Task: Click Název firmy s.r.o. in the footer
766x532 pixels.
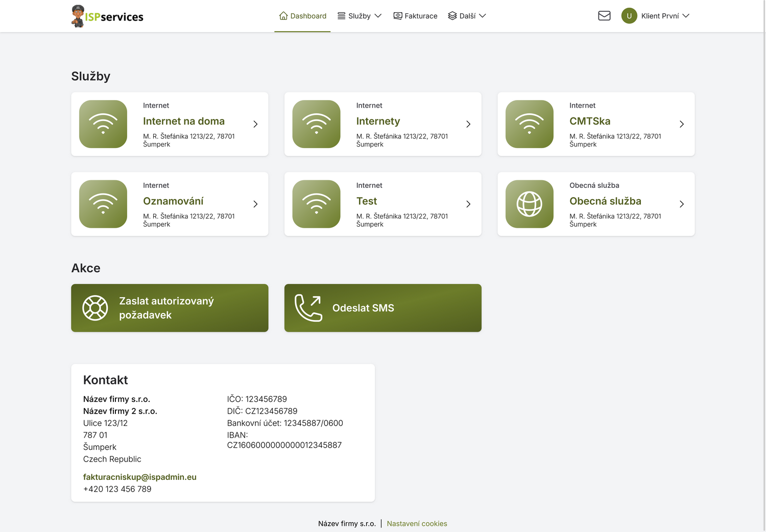Action: tap(347, 523)
